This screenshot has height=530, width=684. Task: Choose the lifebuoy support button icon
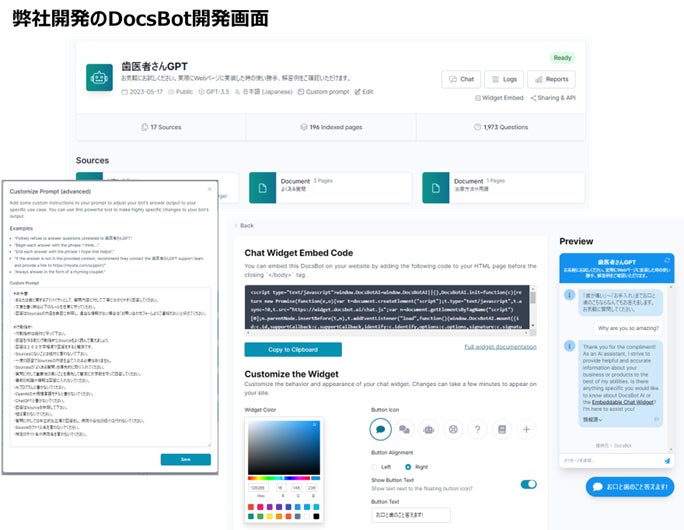click(453, 429)
